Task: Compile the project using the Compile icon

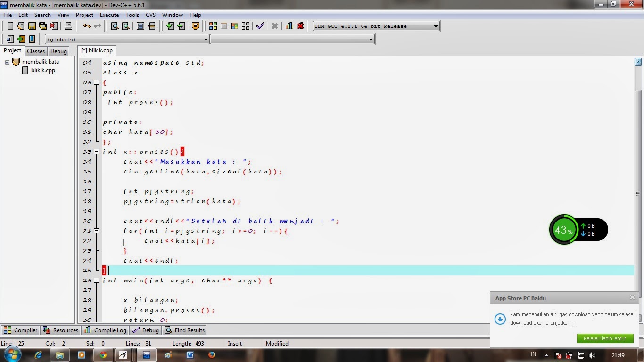Action: coord(213,26)
